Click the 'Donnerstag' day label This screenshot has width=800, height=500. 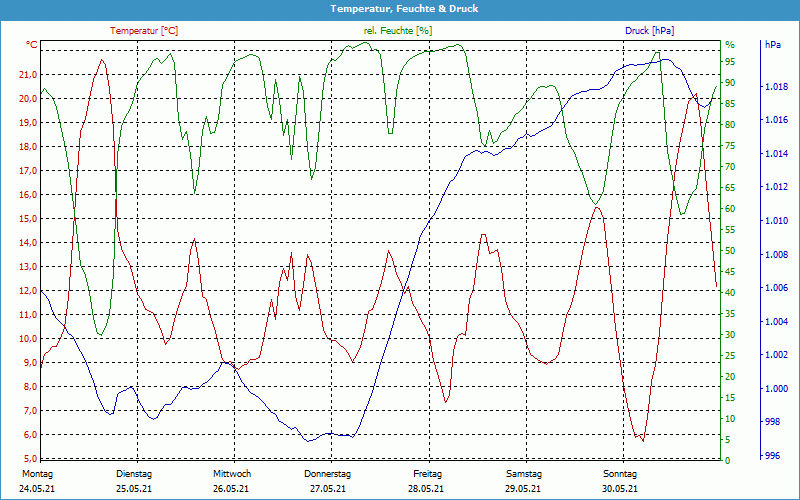328,474
